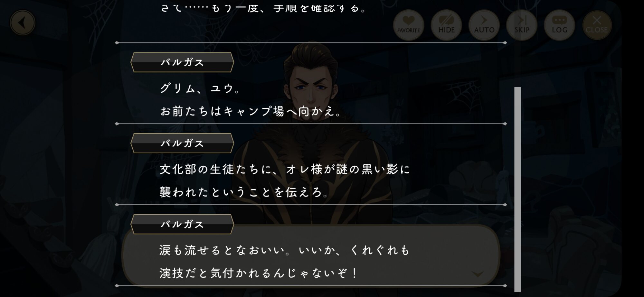The image size is (644, 297).
Task: Select the first バルガス name label
Action: 182,62
